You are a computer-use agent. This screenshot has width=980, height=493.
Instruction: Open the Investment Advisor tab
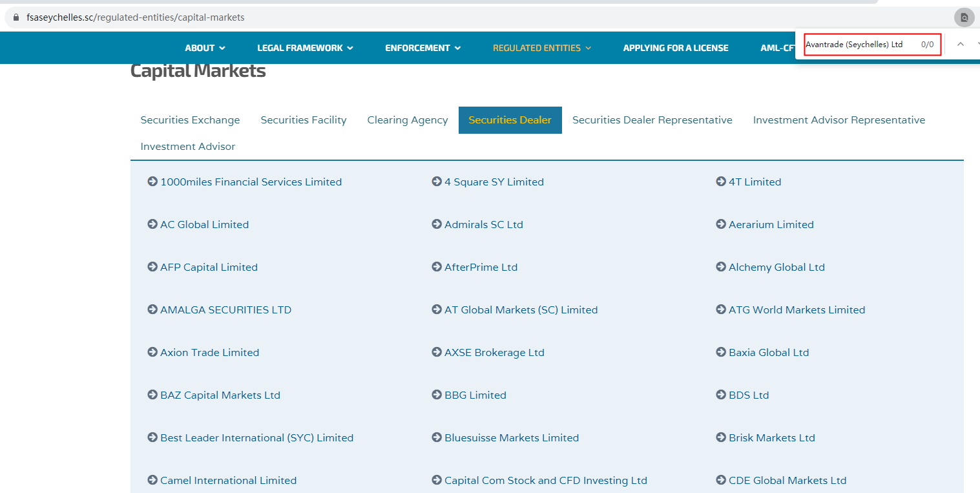point(188,147)
